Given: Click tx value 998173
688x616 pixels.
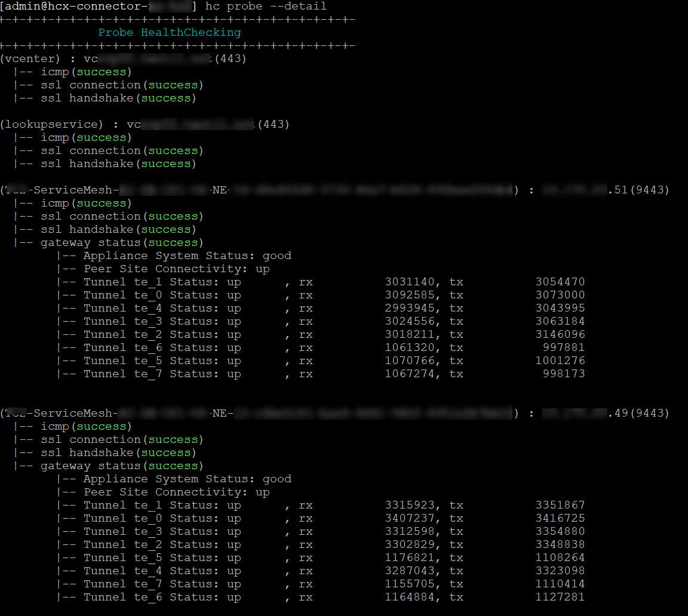Looking at the screenshot, I should [563, 374].
